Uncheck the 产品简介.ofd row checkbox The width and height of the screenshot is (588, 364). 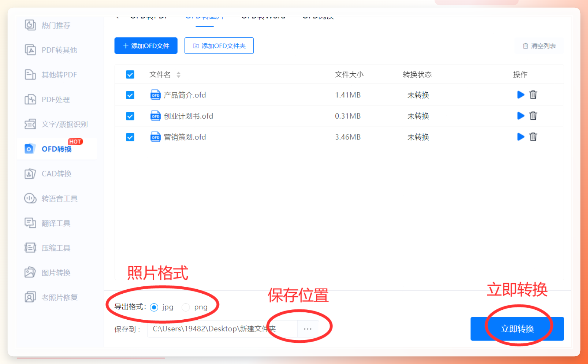click(x=130, y=95)
